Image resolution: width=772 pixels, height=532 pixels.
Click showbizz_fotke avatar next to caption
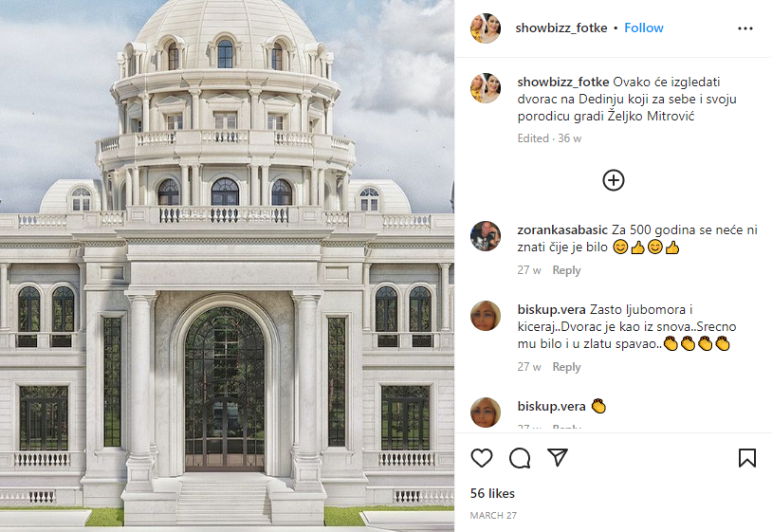point(486,88)
